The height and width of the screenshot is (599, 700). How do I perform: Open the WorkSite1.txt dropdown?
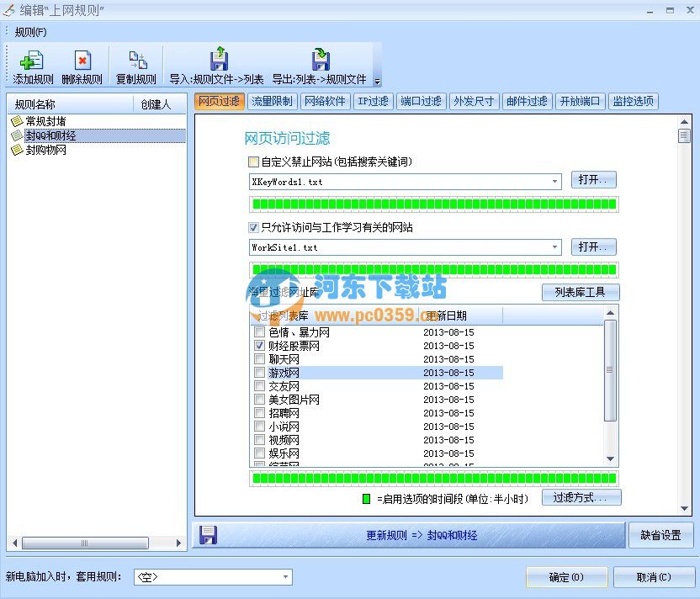554,246
